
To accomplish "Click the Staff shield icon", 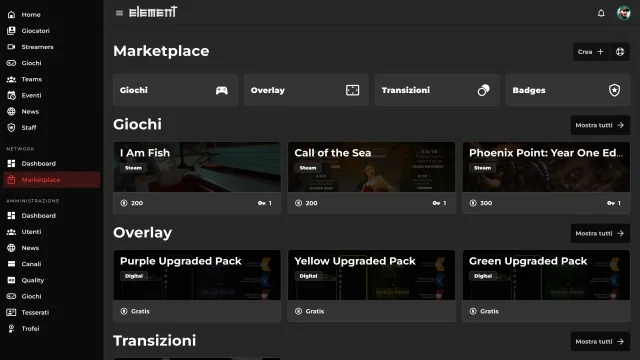I will tap(11, 128).
